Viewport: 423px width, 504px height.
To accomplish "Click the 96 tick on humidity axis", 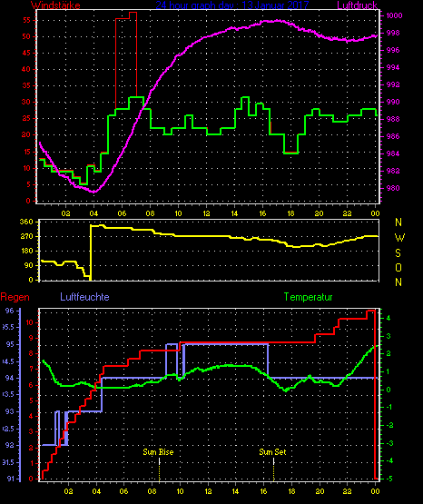I will 10,311.
